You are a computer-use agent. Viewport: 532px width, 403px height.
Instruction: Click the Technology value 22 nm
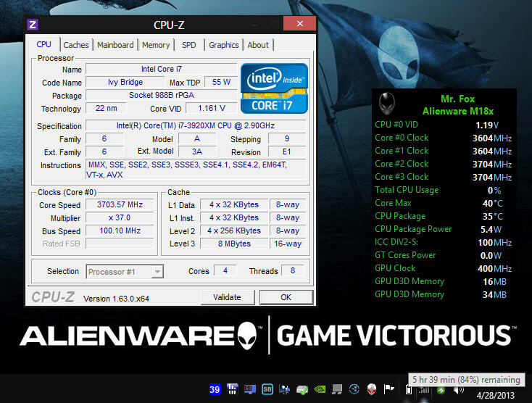point(107,108)
